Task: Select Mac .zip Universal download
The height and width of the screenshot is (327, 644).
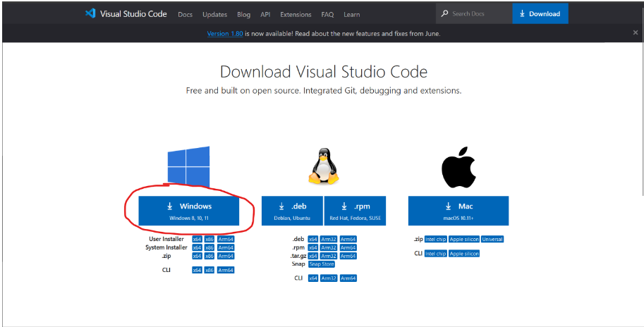Action: click(x=492, y=239)
